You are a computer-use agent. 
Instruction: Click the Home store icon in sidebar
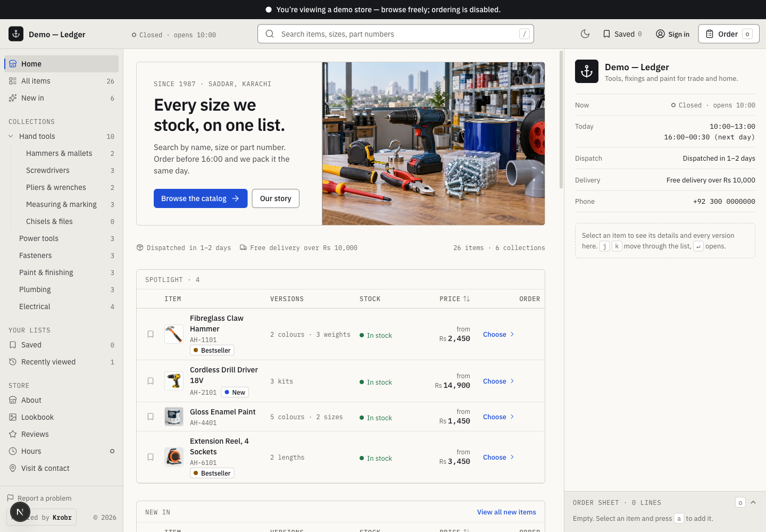point(13,64)
